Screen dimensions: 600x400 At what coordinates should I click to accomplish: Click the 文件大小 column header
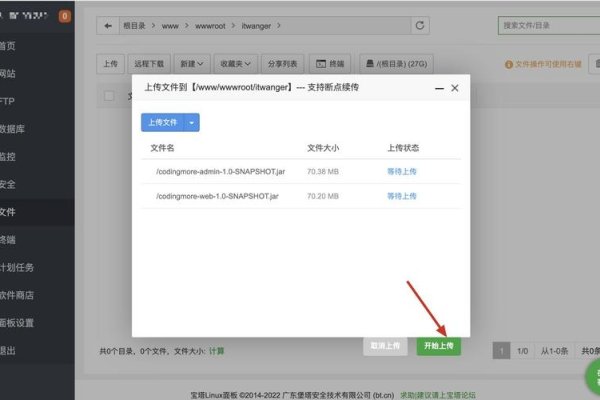[323, 148]
